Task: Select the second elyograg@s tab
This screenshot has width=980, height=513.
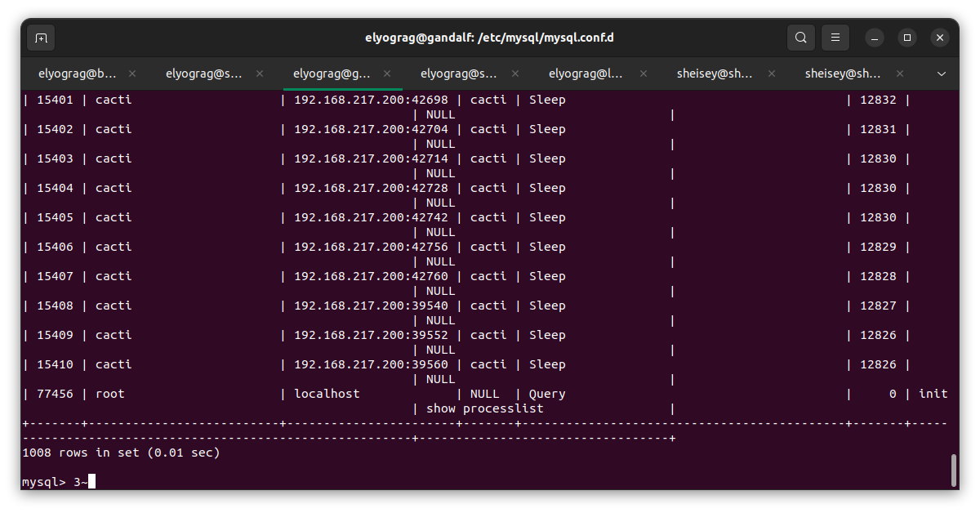Action: tap(204, 73)
